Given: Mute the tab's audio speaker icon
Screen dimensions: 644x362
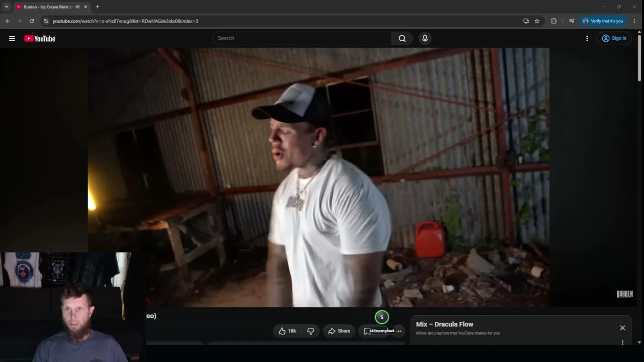Looking at the screenshot, I should tap(77, 7).
